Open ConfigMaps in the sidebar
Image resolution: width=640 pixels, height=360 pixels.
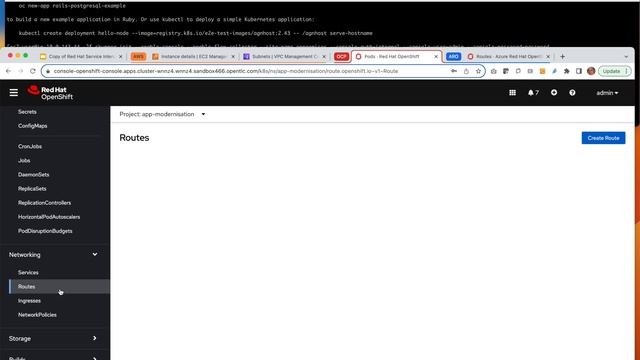[x=33, y=126]
